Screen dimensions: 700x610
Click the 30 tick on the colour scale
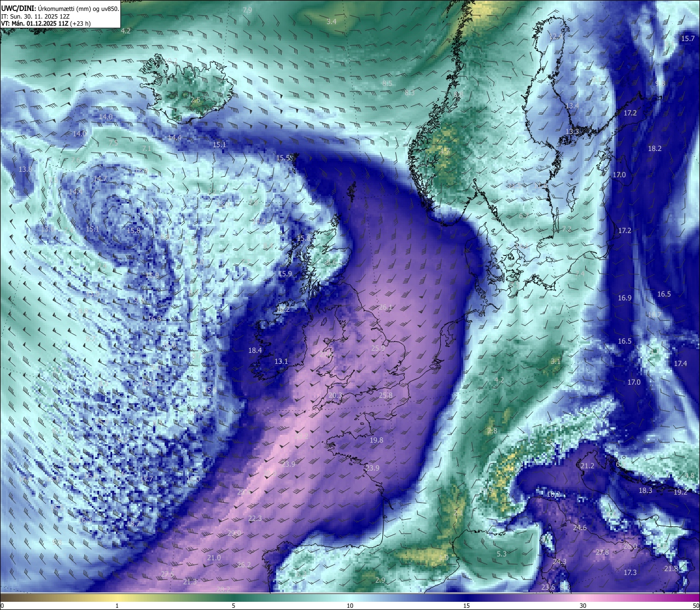583,605
